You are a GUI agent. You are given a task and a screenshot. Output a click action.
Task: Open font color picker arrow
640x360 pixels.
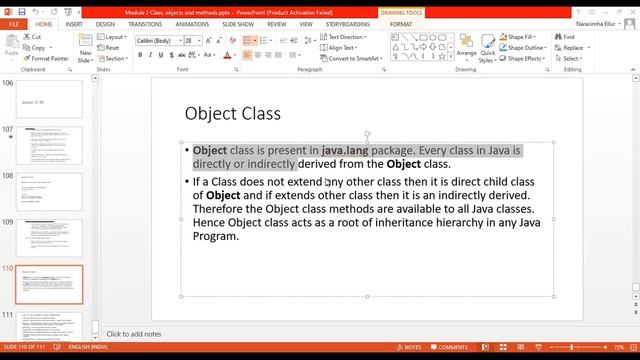235,55
